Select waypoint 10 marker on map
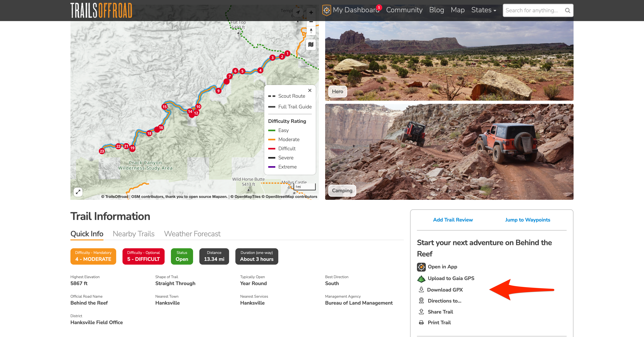Screen dimensions: 644x337 [198, 107]
